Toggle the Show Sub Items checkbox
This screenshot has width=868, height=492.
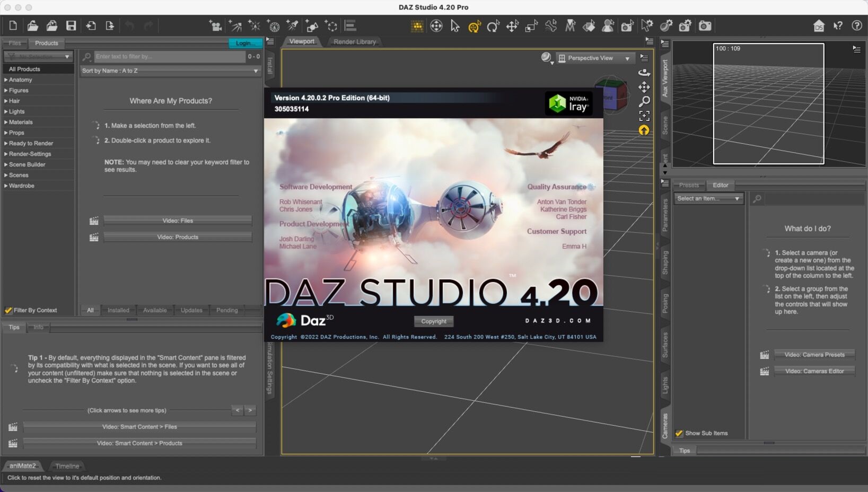[x=679, y=433]
